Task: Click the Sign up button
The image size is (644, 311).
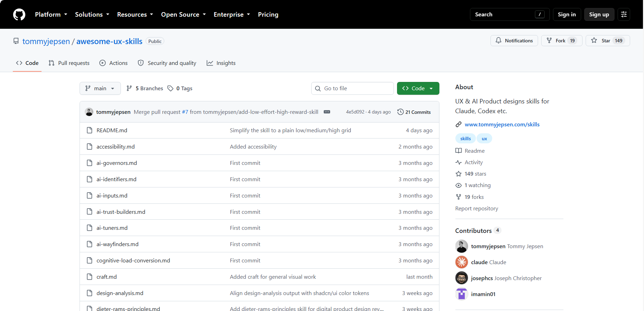Action: click(599, 15)
